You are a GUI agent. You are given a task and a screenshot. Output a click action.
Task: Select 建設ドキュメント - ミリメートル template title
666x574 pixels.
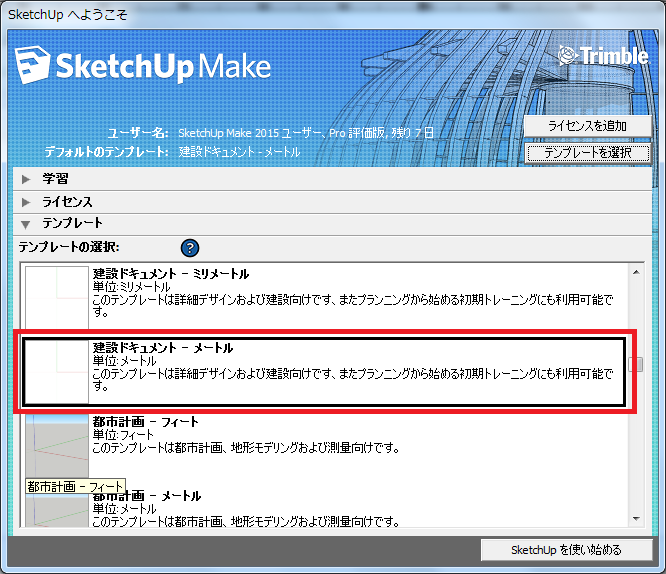[x=171, y=274]
